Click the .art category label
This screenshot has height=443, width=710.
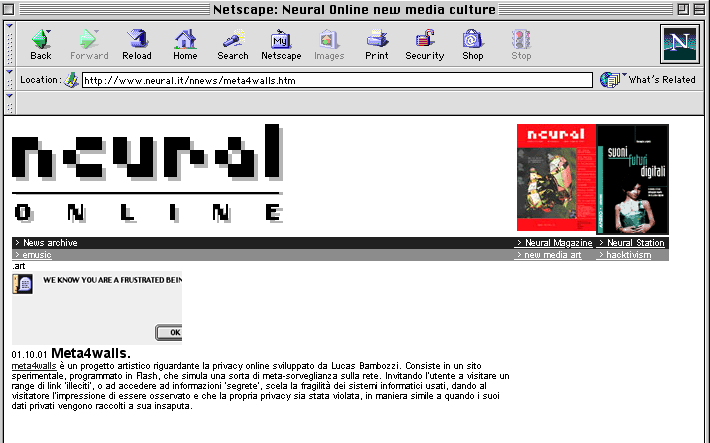click(19, 266)
